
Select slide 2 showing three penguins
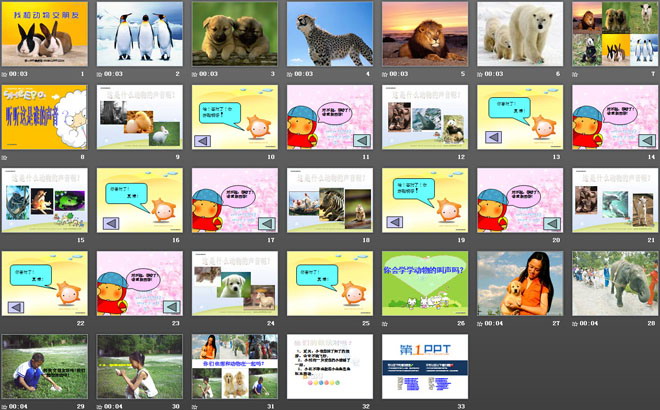click(140, 34)
